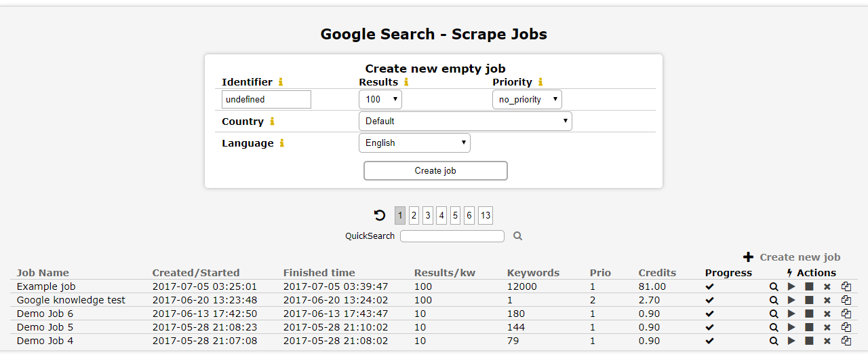This screenshot has width=868, height=357.
Task: Start the Google knowledge test job
Action: 791,300
